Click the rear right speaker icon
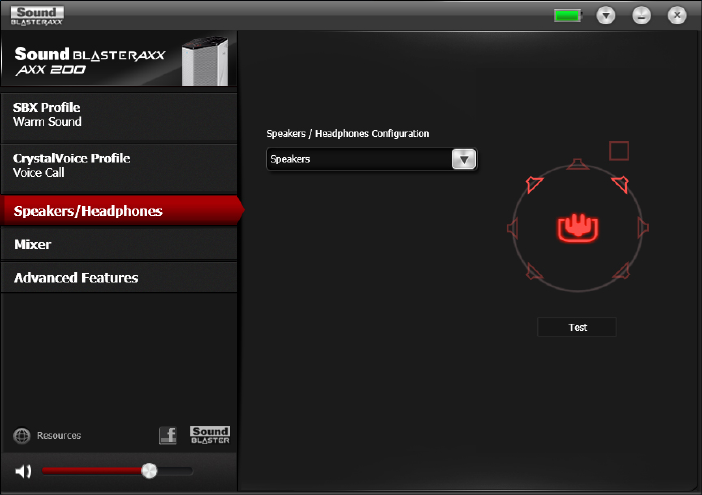 [621, 271]
